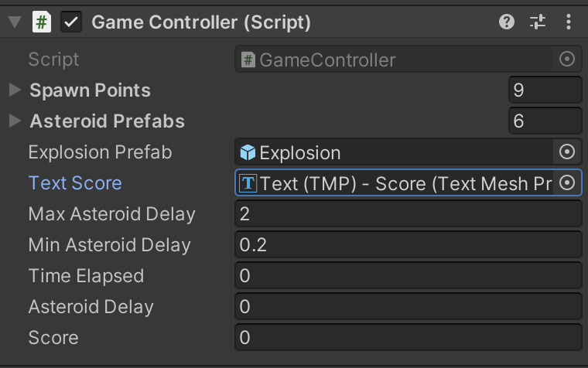The image size is (588, 368).
Task: Click the component presets slider icon
Action: coord(538,22)
